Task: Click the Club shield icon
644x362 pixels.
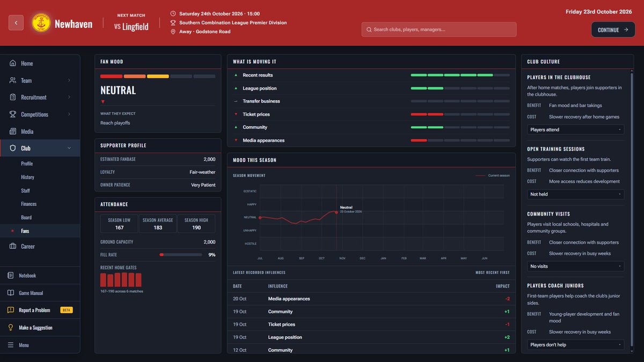Action: (12, 149)
